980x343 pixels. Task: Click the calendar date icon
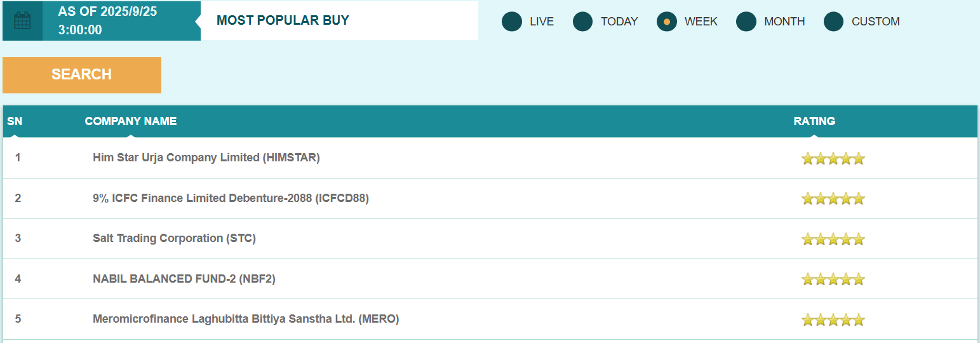click(22, 21)
